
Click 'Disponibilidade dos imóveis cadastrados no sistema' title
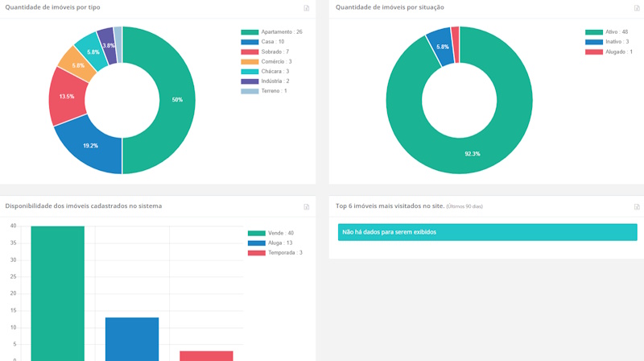[x=84, y=206]
